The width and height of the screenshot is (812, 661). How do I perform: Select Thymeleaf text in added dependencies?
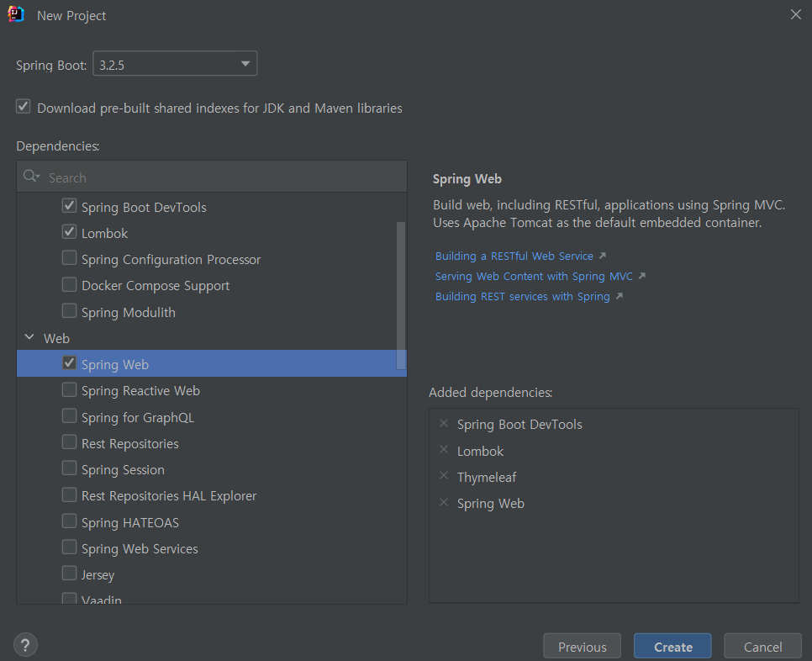coord(487,477)
